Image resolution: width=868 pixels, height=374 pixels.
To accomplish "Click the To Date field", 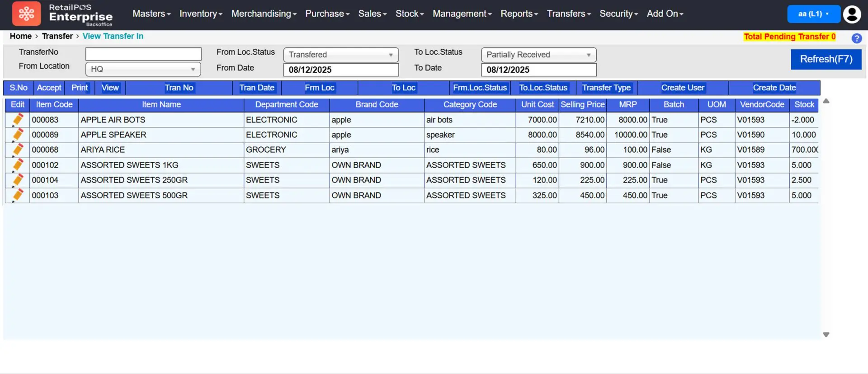I will point(539,70).
